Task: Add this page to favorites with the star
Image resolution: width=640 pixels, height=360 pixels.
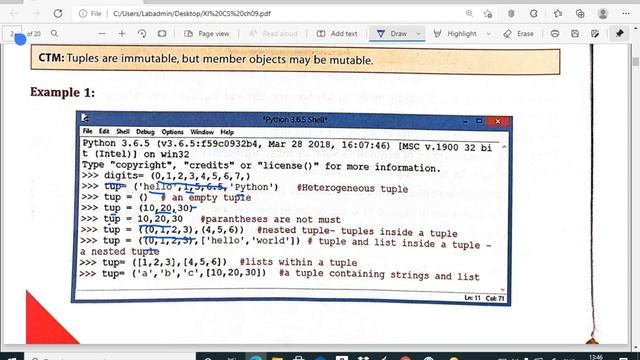Action: coord(488,13)
